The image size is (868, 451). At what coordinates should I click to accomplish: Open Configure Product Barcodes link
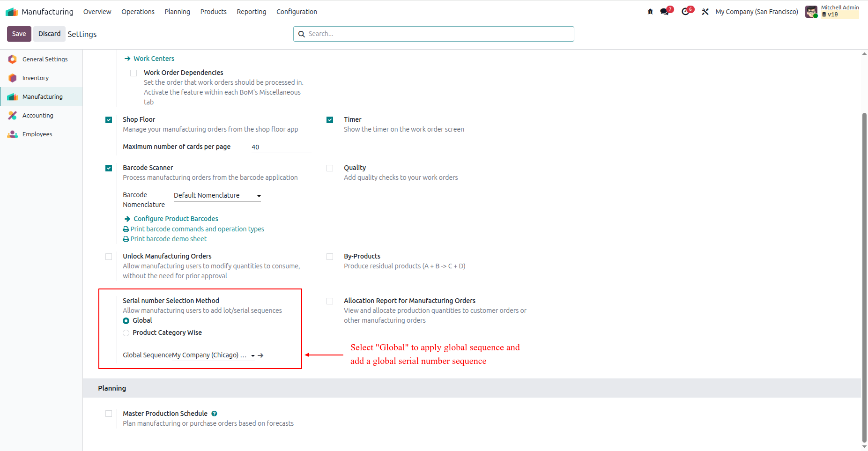click(x=176, y=219)
